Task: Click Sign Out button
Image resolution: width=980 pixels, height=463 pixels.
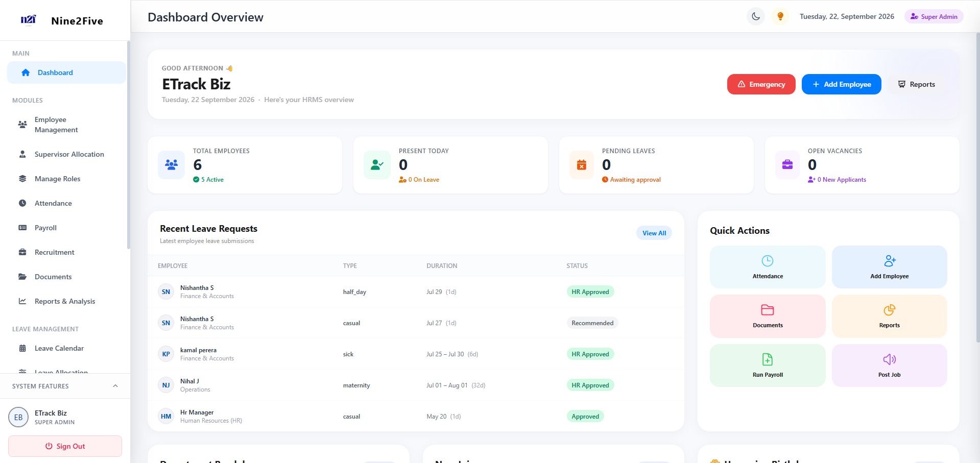Action: (65, 446)
